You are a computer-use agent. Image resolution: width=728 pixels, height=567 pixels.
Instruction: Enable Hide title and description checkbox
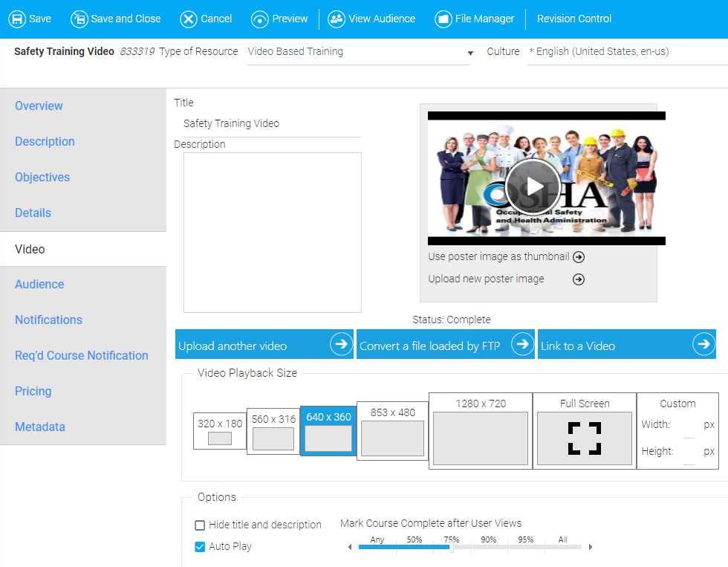coord(200,525)
